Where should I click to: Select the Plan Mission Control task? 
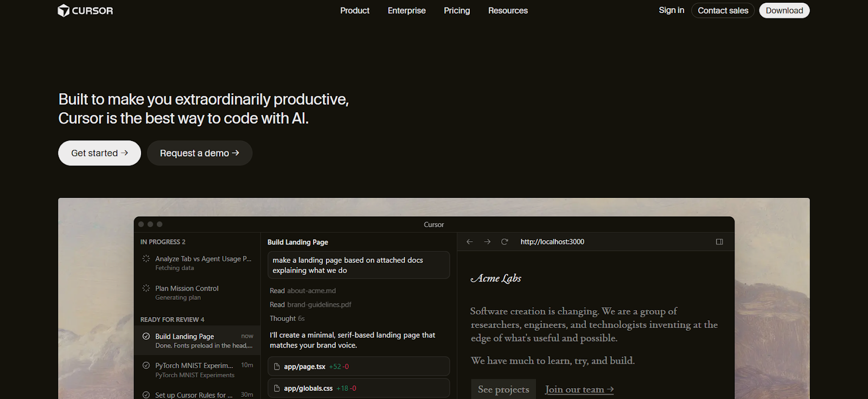(x=197, y=293)
